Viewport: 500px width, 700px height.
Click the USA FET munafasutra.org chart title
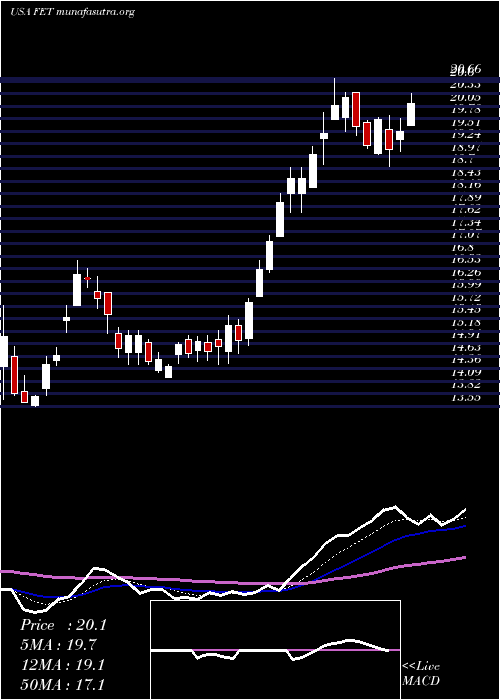[x=72, y=12]
